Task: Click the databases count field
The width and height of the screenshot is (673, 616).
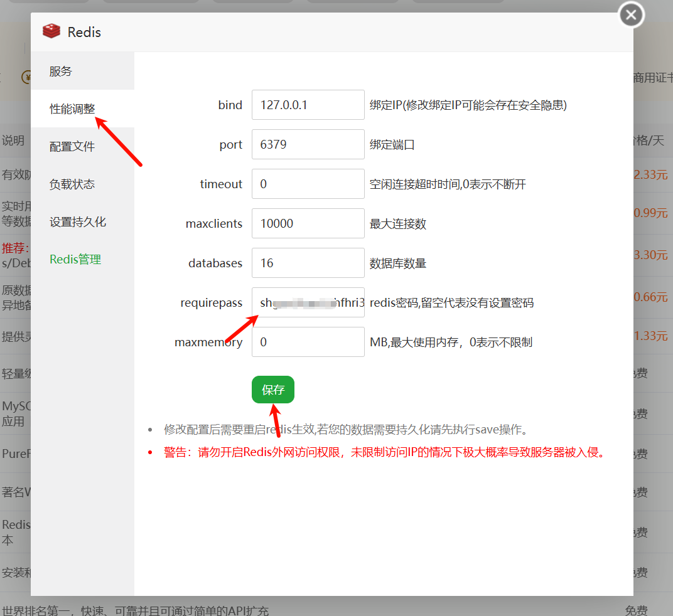Action: tap(308, 263)
